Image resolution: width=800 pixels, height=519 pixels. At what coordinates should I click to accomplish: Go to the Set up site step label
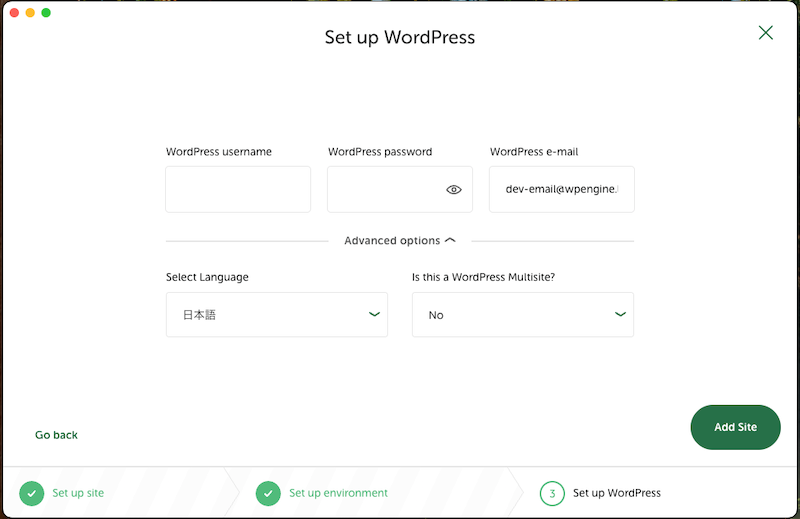click(78, 493)
